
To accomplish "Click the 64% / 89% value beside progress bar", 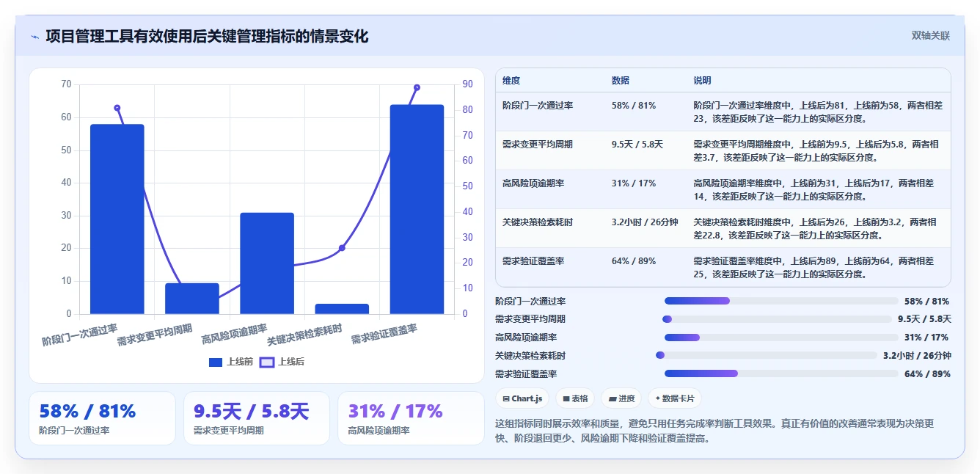I will [x=927, y=374].
